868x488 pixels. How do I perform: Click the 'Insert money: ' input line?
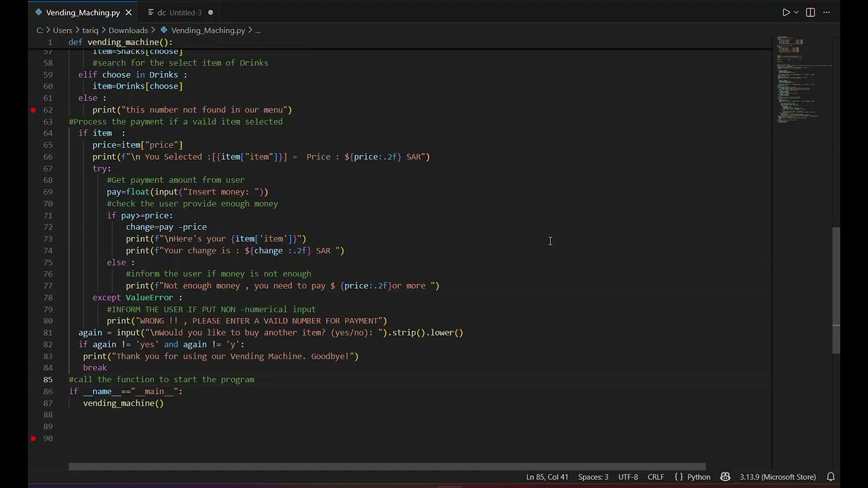tap(187, 192)
